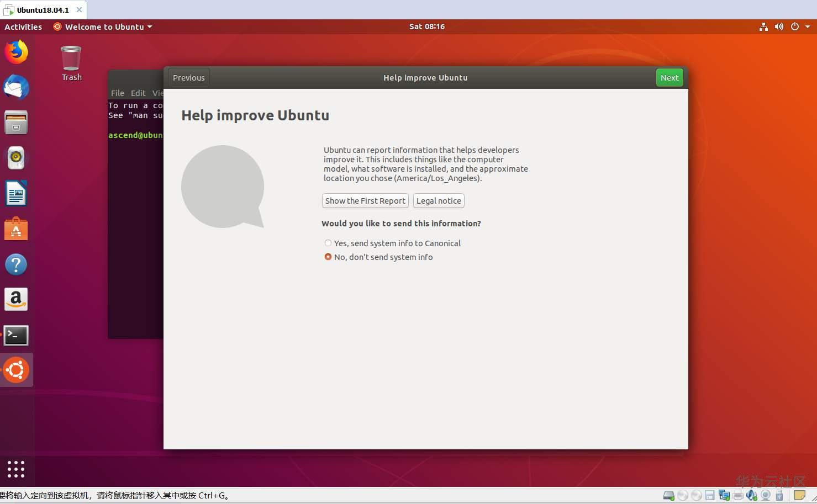
Task: Click the power icon in top bar
Action: [794, 26]
